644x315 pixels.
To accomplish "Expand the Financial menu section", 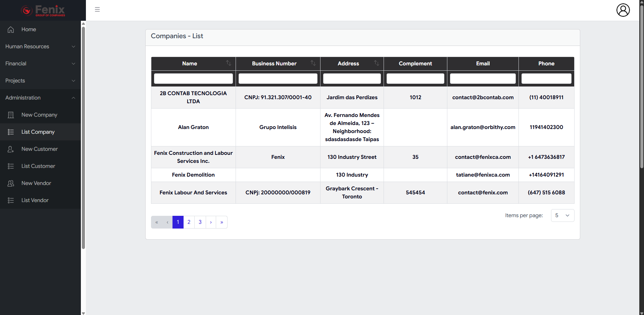I will tap(40, 64).
